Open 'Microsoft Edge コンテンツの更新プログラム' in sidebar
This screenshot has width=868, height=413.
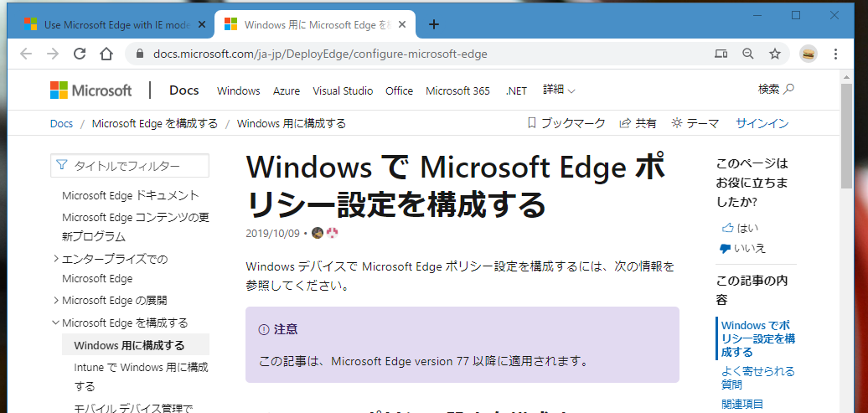coord(135,227)
